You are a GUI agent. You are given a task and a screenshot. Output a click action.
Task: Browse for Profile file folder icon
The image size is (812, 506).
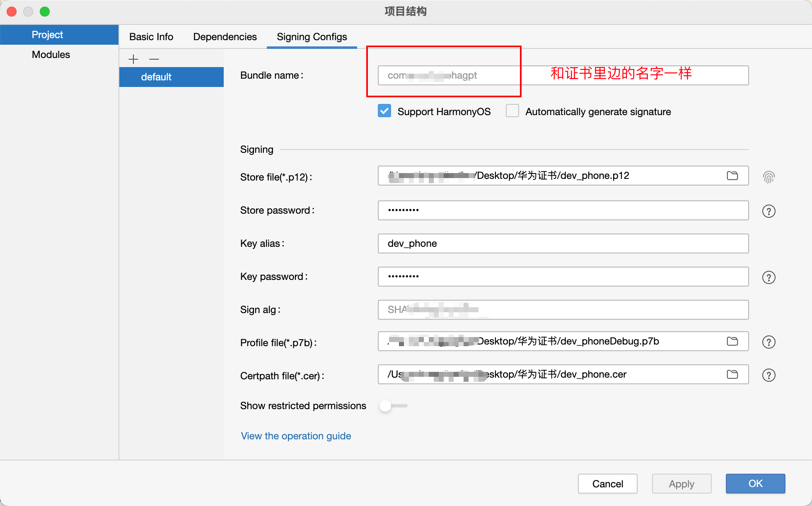[732, 341]
